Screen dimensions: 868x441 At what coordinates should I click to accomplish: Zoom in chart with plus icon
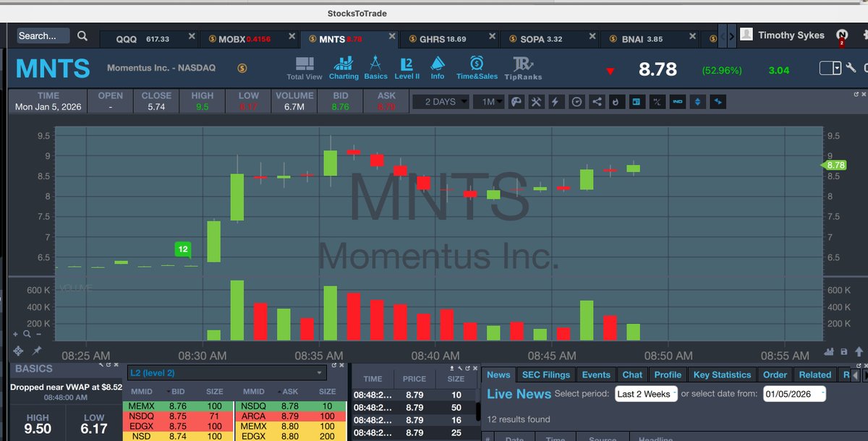coord(16,334)
